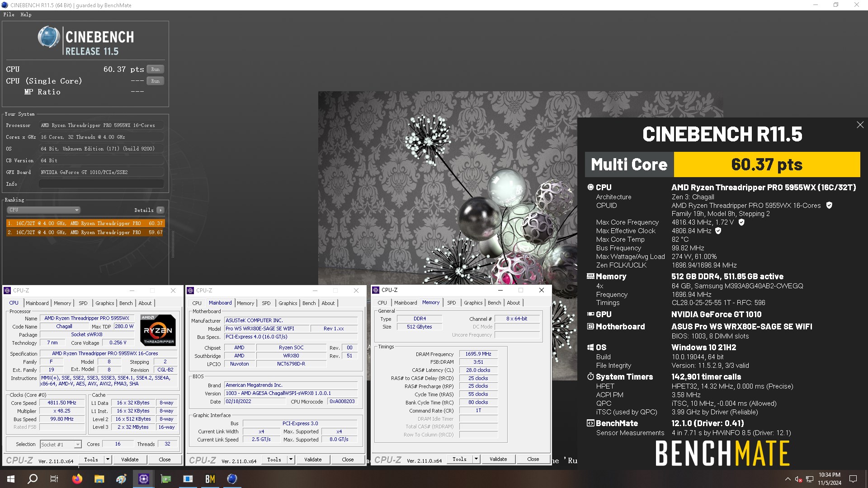Click the muted volume tray icon
Screen dimensions: 868x488
coord(799,479)
